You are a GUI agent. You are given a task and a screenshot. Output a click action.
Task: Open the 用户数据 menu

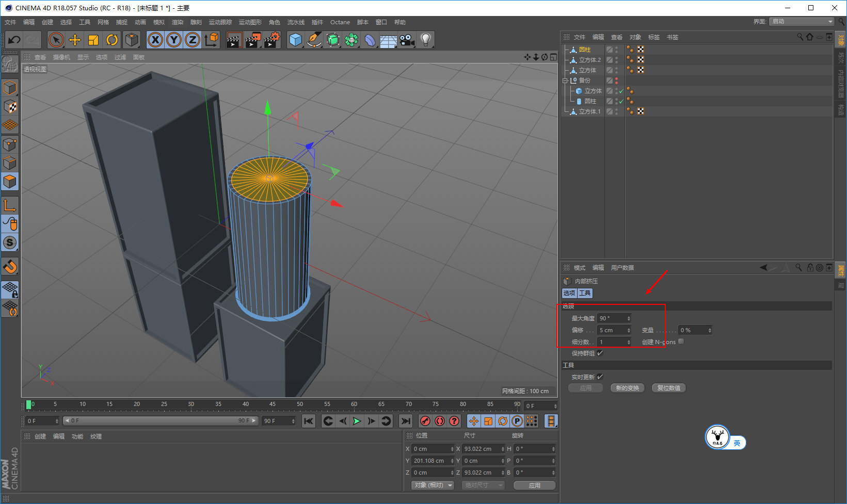(x=622, y=268)
